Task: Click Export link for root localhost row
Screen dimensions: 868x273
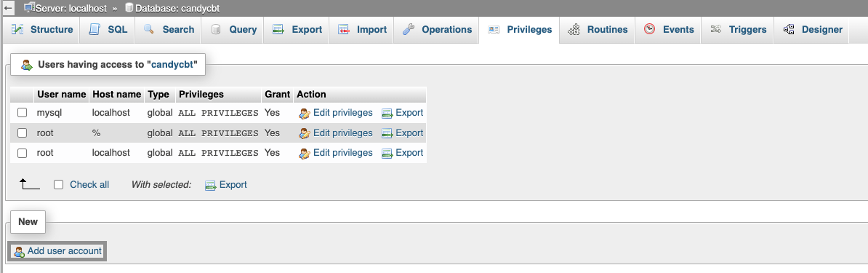Action: coord(409,153)
